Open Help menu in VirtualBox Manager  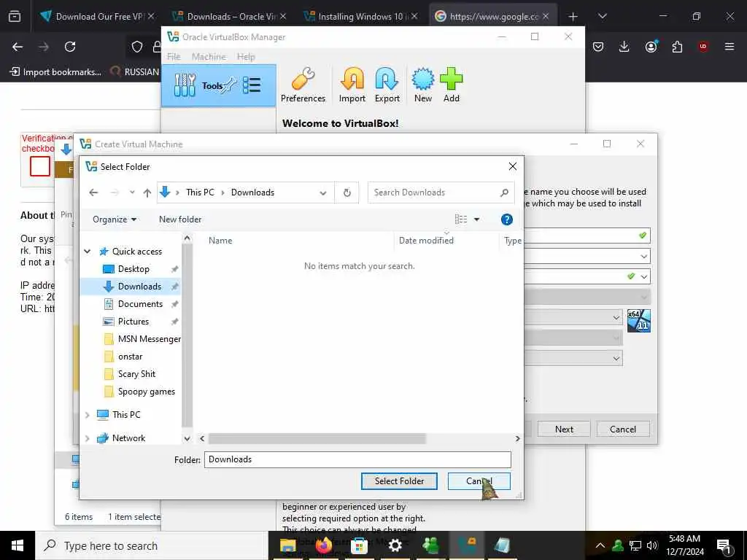pos(246,56)
